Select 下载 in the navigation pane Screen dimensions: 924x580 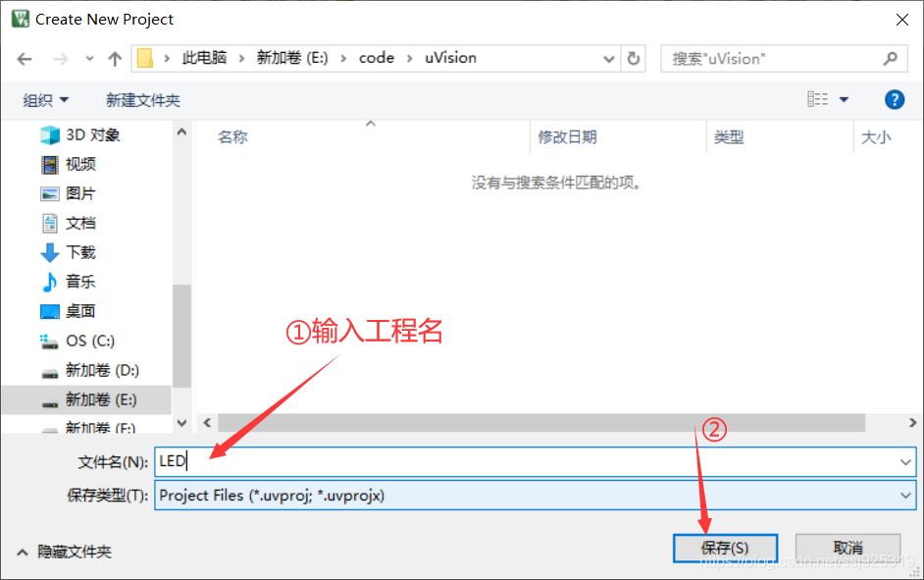coord(69,253)
